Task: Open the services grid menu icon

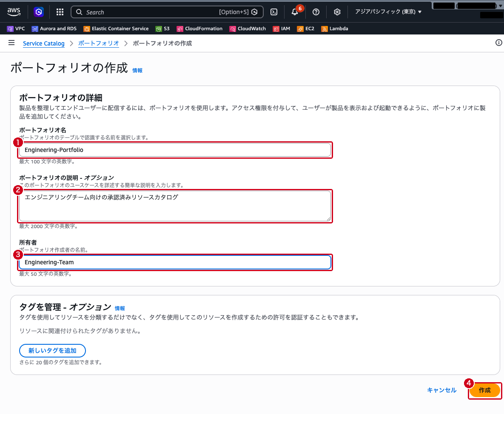Action: click(60, 12)
